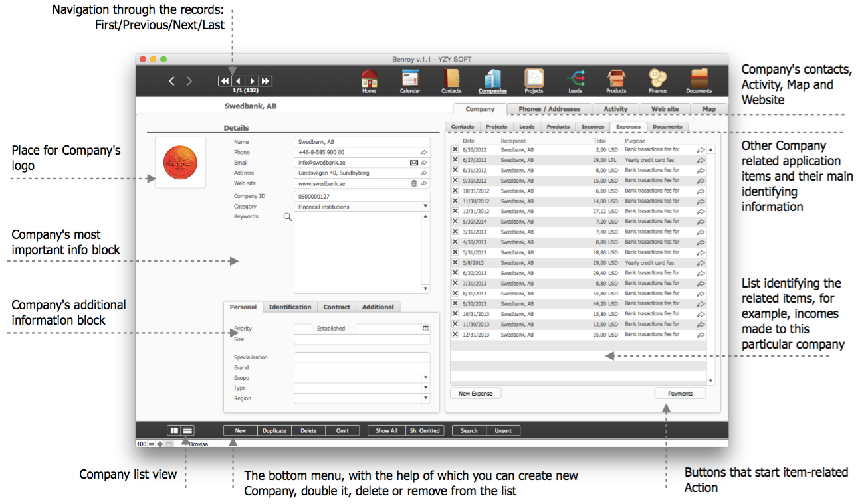The image size is (864, 504).
Task: Click the New Expense button
Action: 476,394
